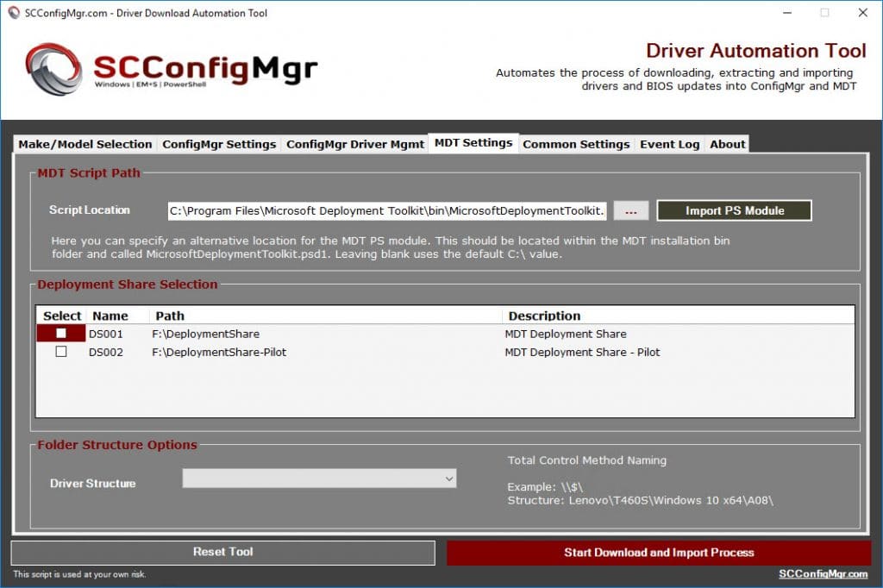Switch to Make/Model Selection tab

85,144
